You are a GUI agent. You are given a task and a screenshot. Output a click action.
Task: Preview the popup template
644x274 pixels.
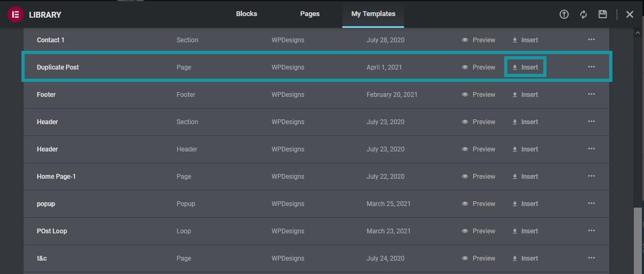(478, 204)
